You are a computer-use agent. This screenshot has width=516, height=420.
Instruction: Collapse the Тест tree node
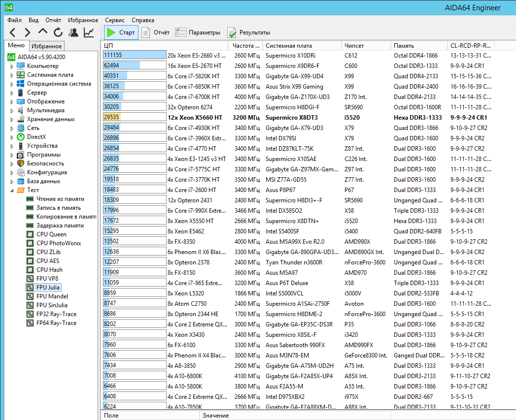coord(12,191)
